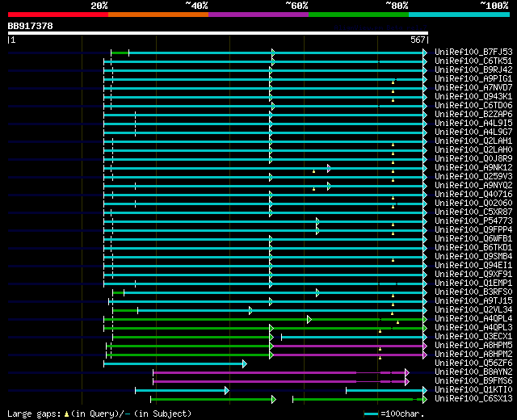Image resolution: width=517 pixels, height=420 pixels.
Task: Pick the UniRef100_A9NYQ2 hit label
Action: click(473, 186)
